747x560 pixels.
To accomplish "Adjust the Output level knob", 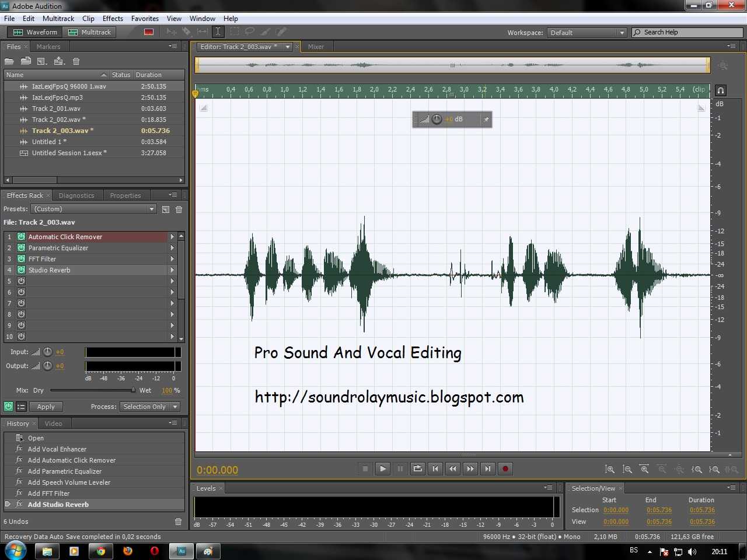I will 48,366.
